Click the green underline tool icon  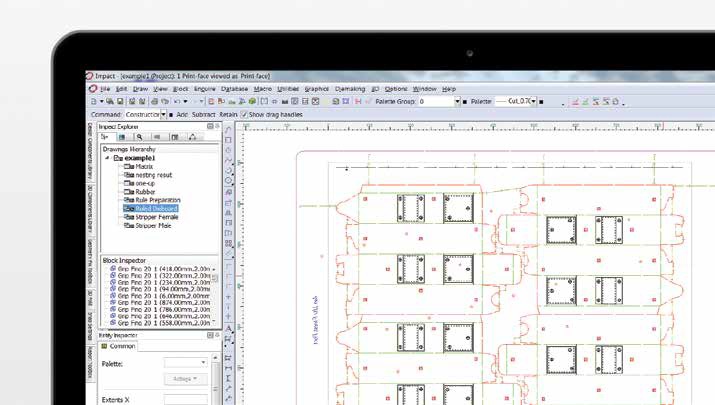point(585,102)
